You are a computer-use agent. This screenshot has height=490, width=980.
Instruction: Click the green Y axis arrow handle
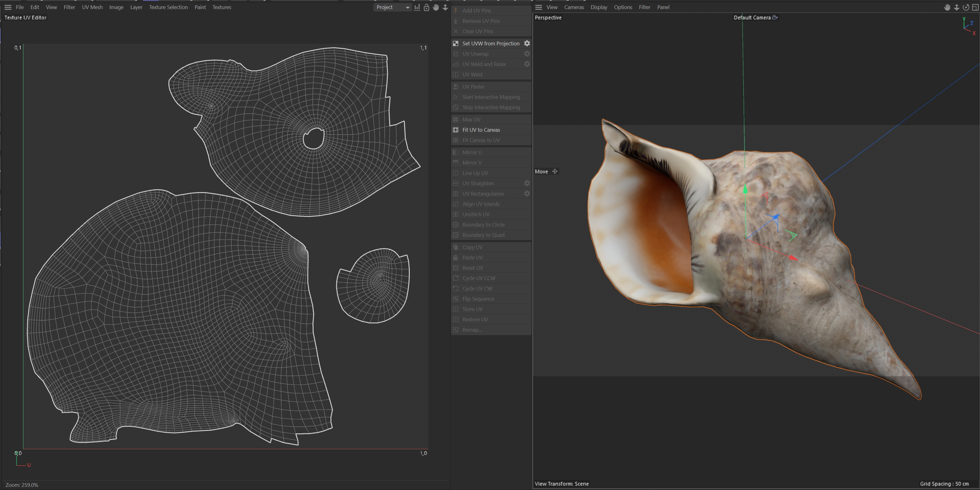[x=745, y=189]
